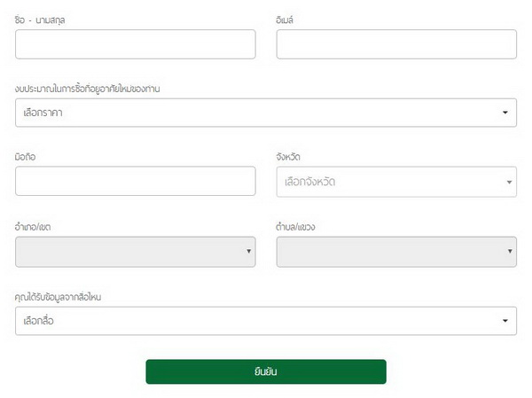532x398 pixels.
Task: Click the arrow icon of เลือกสื่อ dropdown
Action: tap(505, 321)
